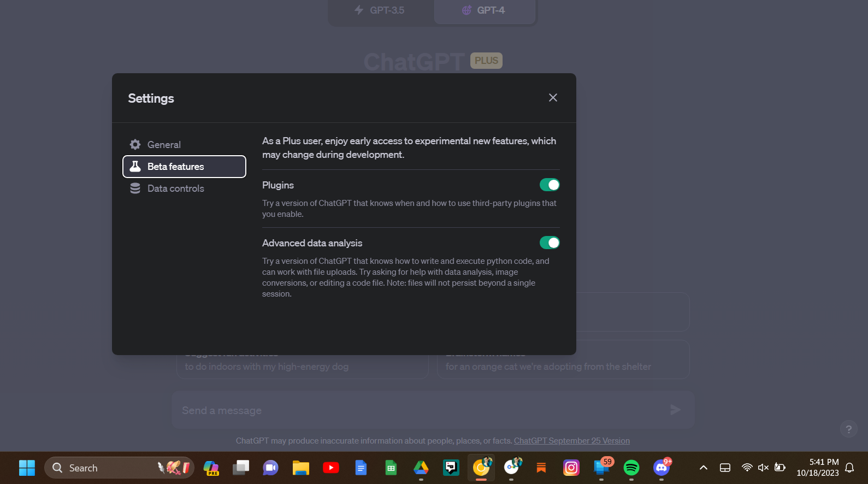Screen dimensions: 868x484
Task: Open Google Sheets from the taskbar
Action: click(x=391, y=468)
